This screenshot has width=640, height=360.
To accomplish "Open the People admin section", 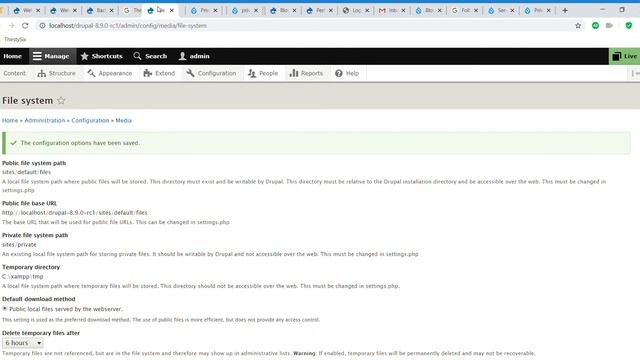I will click(x=263, y=73).
